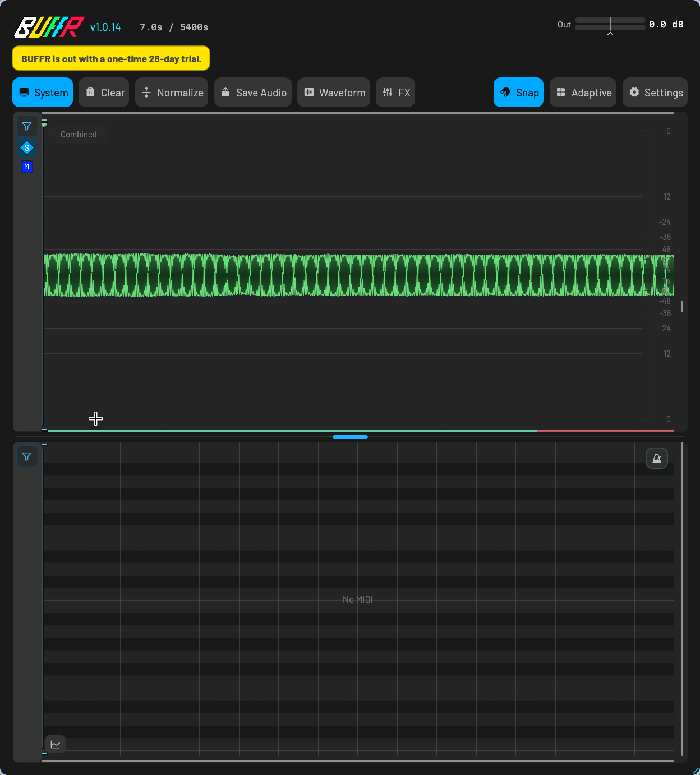The height and width of the screenshot is (775, 700).
Task: Open the MIDI filter funnel icon
Action: point(27,456)
